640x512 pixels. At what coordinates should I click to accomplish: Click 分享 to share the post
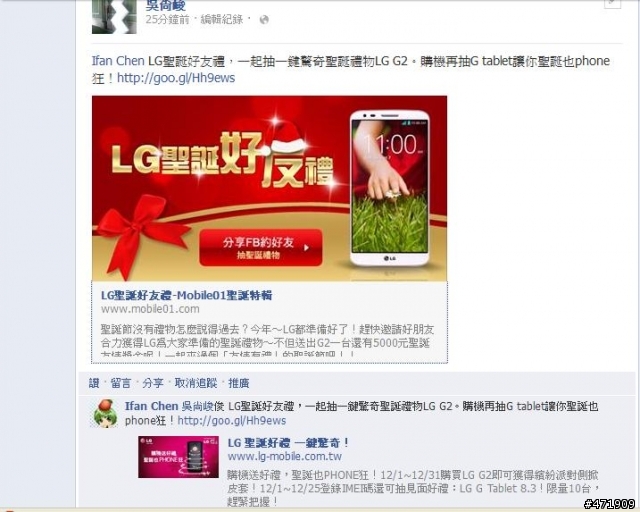(153, 383)
